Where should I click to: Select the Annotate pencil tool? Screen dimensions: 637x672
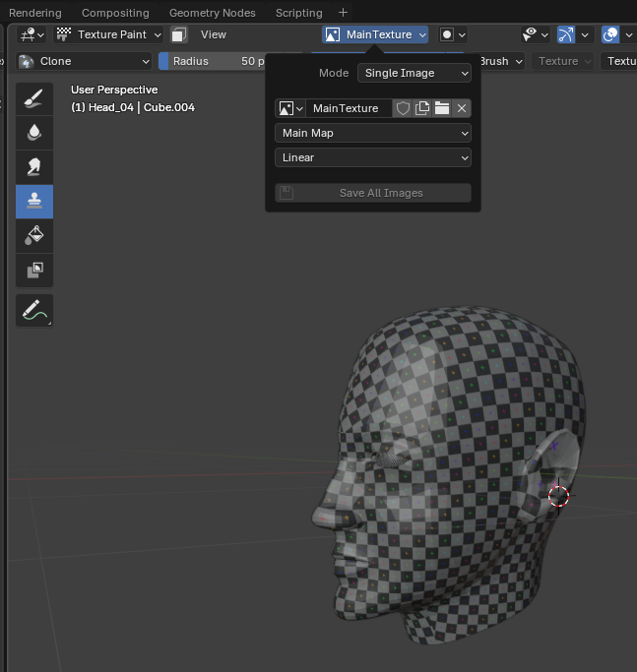[x=34, y=310]
